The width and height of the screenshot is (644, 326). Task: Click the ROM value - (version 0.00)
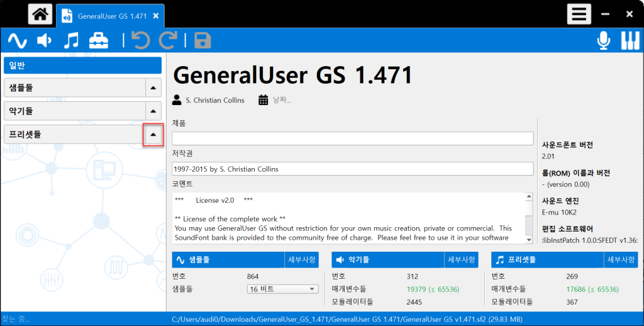point(565,184)
